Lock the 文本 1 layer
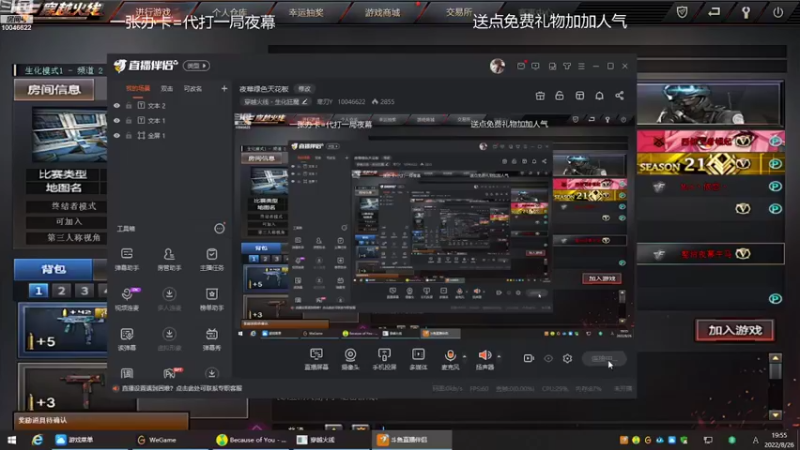 click(x=129, y=120)
